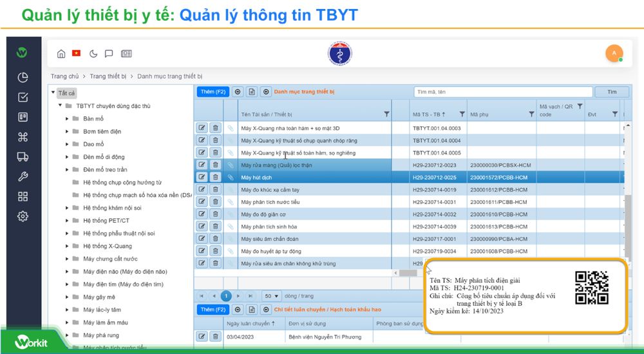
Task: Open the settings gear sidebar icon
Action: coord(23,216)
